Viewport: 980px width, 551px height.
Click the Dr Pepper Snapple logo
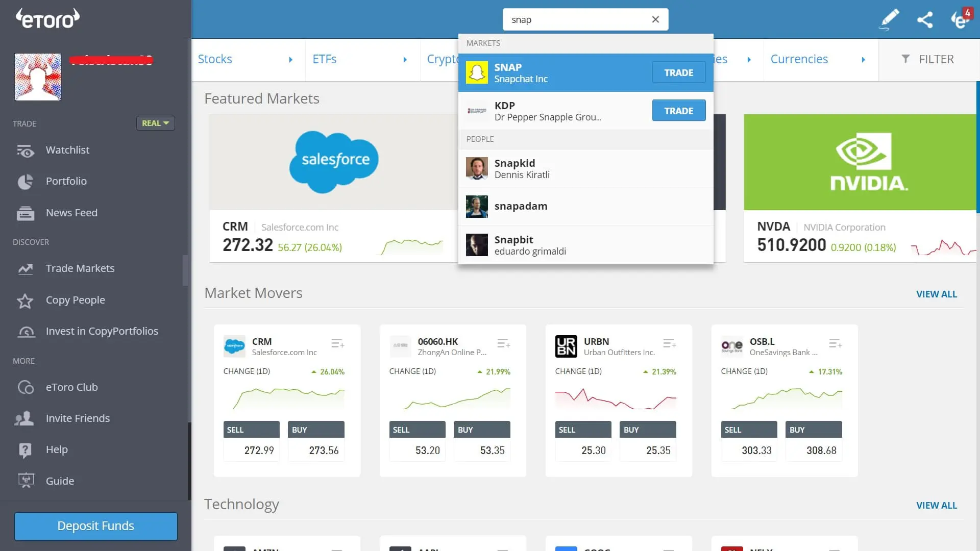tap(477, 111)
